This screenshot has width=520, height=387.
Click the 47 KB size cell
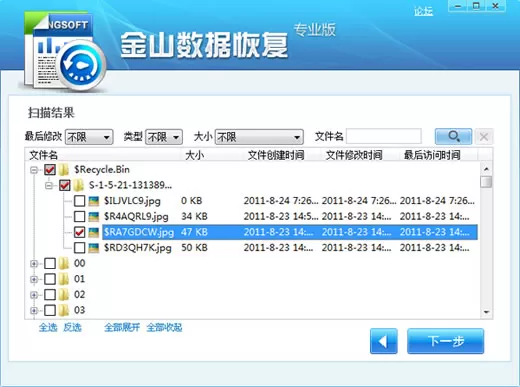tap(194, 232)
